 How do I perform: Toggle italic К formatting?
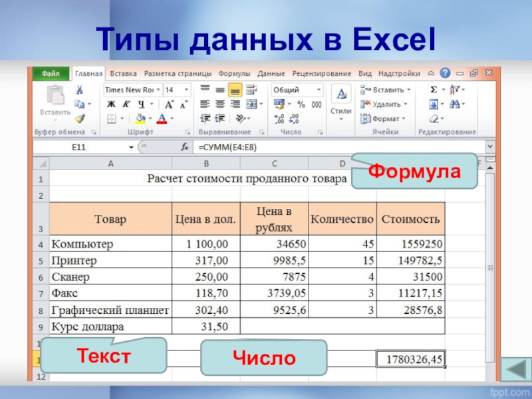(126, 104)
